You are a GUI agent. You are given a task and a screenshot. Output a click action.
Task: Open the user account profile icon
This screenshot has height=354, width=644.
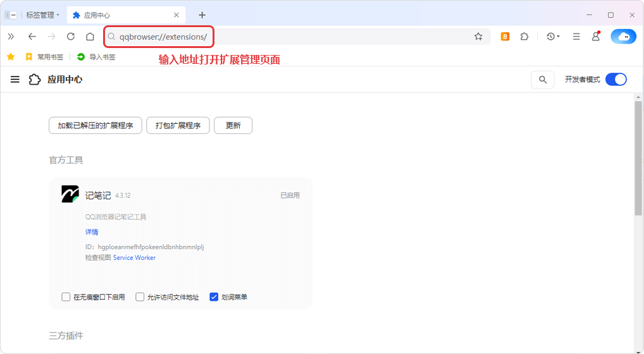point(595,37)
